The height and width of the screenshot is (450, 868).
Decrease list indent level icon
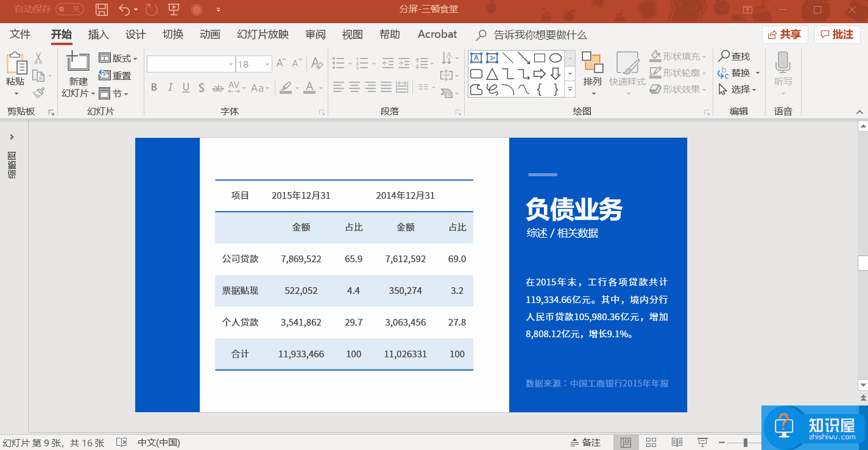click(x=388, y=63)
